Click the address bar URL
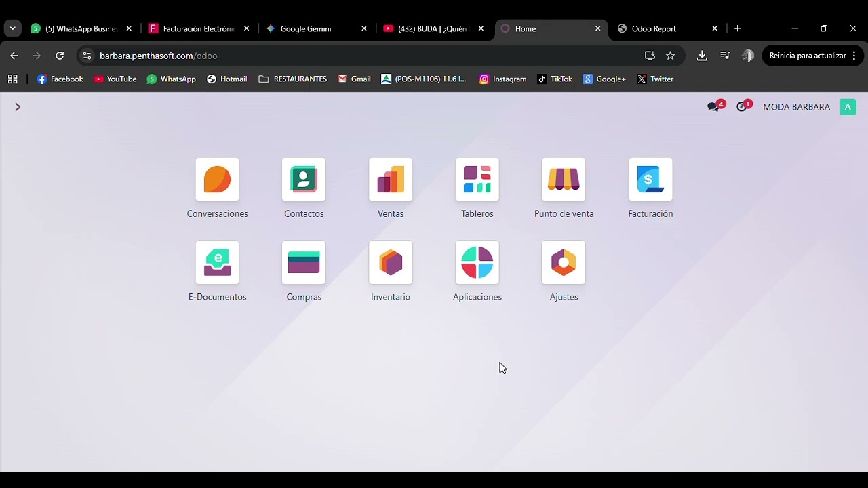868x488 pixels. click(x=159, y=56)
